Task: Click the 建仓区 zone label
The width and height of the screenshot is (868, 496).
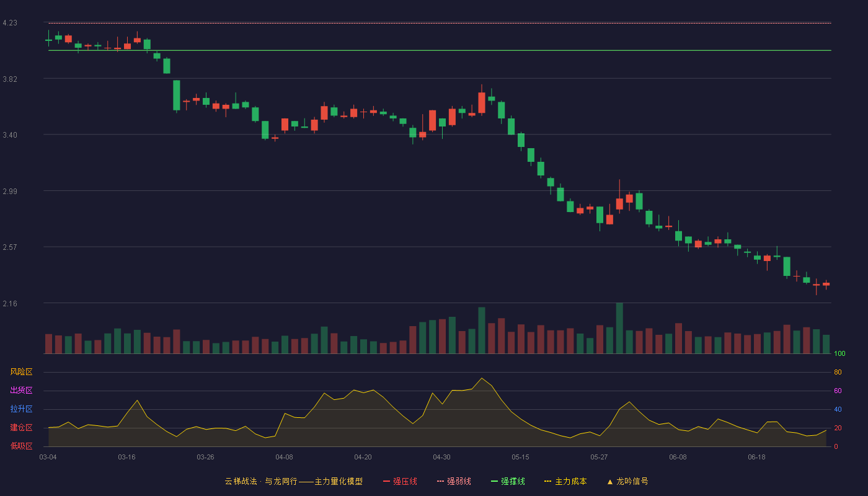Action: [x=21, y=428]
